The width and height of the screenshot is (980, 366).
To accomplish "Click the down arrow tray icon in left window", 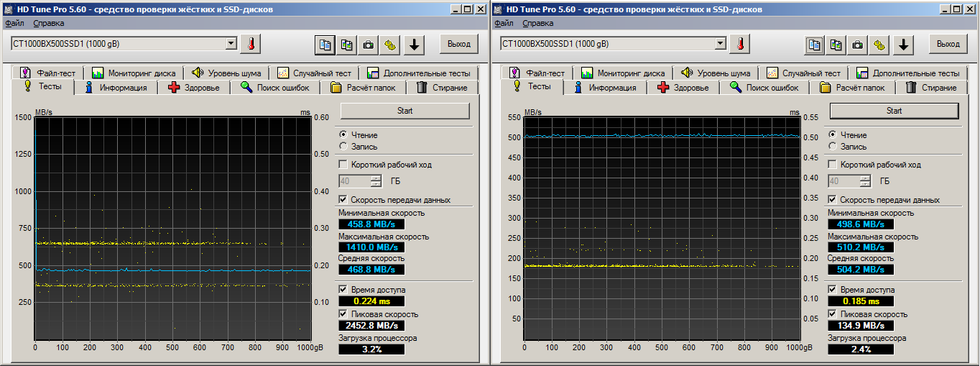I will 413,45.
